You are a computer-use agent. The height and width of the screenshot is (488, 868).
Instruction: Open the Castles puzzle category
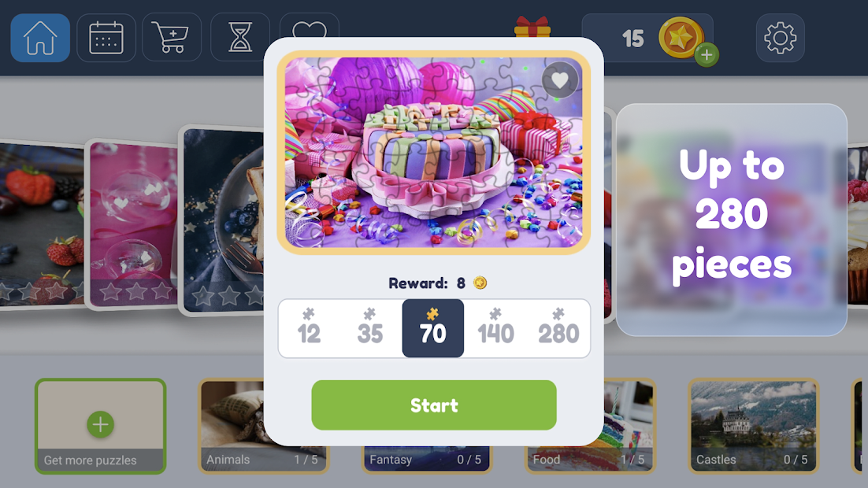[753, 426]
